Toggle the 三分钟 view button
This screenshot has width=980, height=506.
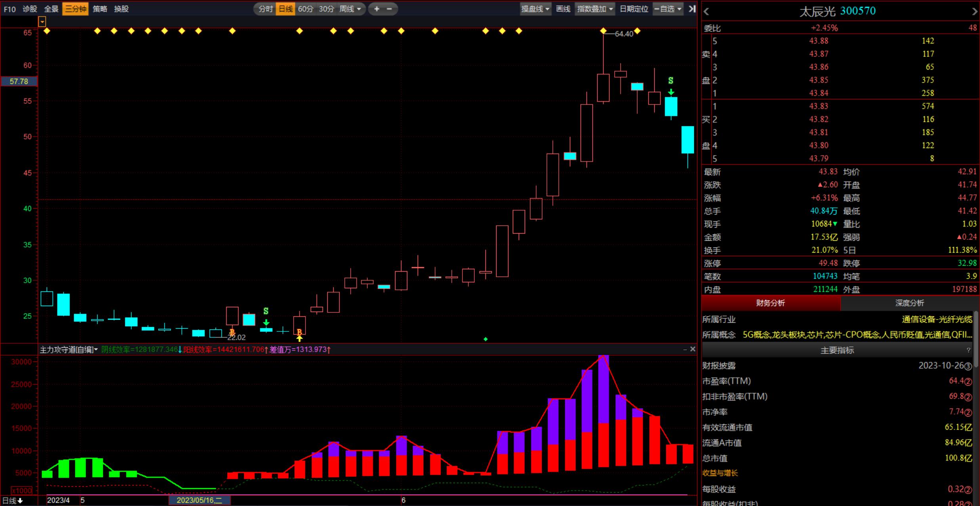(75, 9)
